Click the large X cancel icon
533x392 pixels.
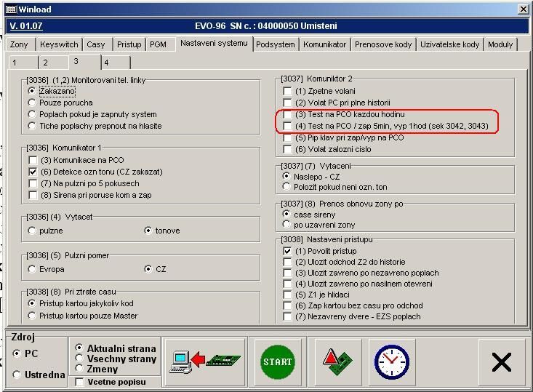tap(501, 361)
